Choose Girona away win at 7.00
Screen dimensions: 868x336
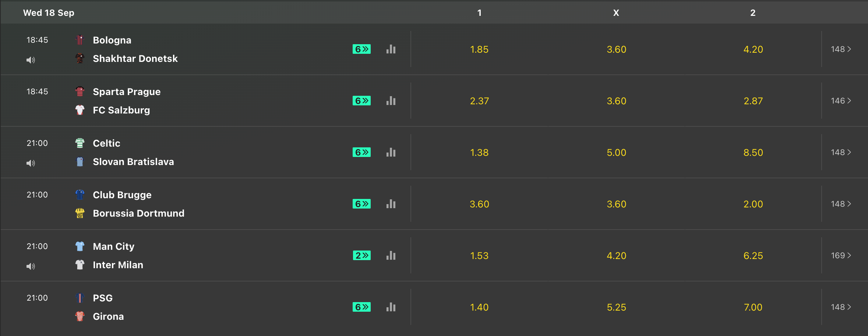point(753,307)
